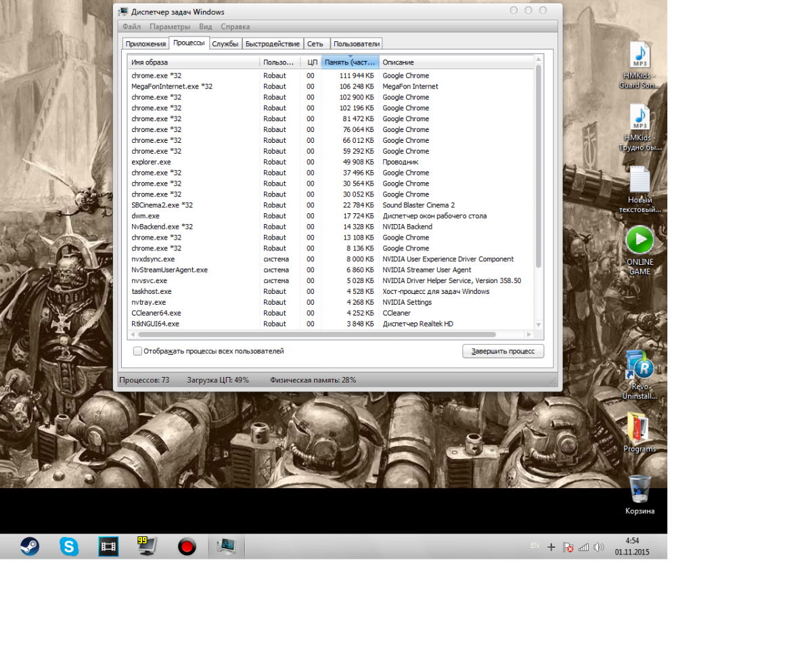The image size is (812, 650).
Task: Switch to the Службы tab
Action: [225, 44]
